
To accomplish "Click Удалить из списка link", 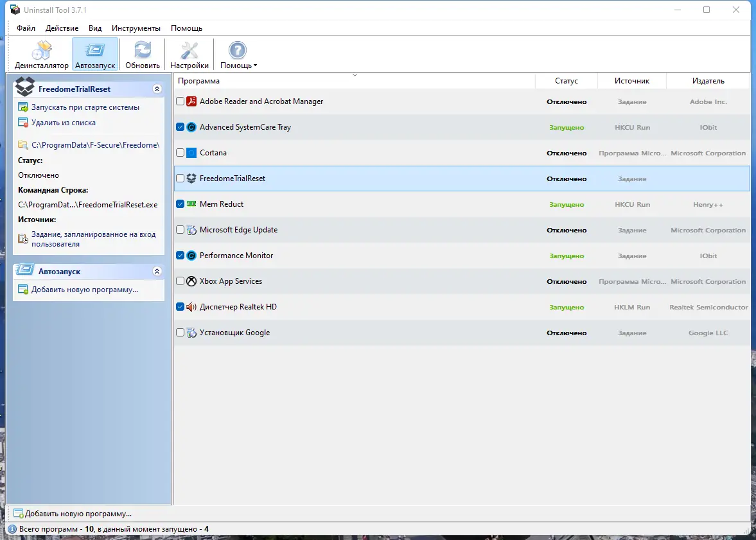I will (x=63, y=123).
